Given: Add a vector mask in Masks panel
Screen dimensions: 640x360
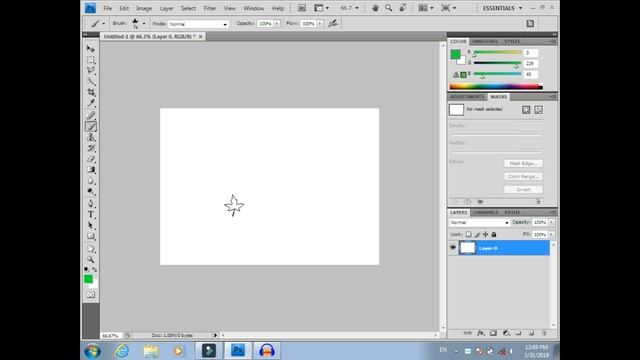Looking at the screenshot, I should coord(538,110).
